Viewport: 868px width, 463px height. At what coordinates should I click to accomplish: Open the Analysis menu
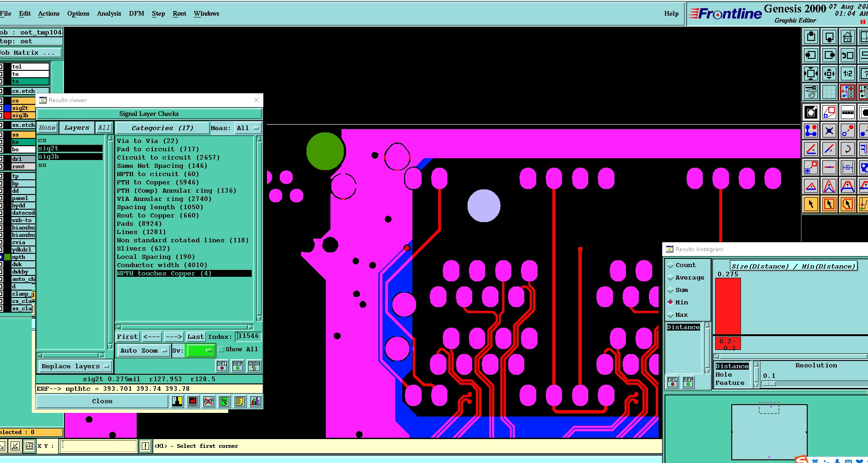coord(109,14)
